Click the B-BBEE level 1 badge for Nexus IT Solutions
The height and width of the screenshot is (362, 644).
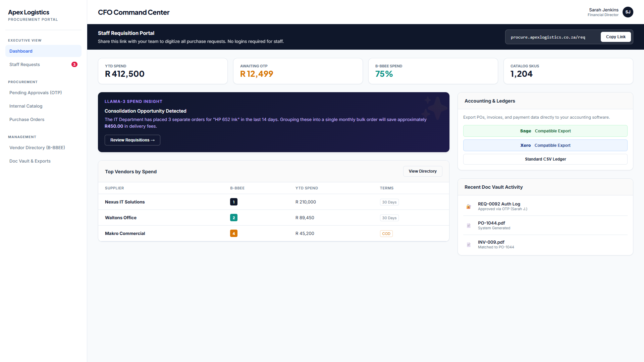click(234, 202)
